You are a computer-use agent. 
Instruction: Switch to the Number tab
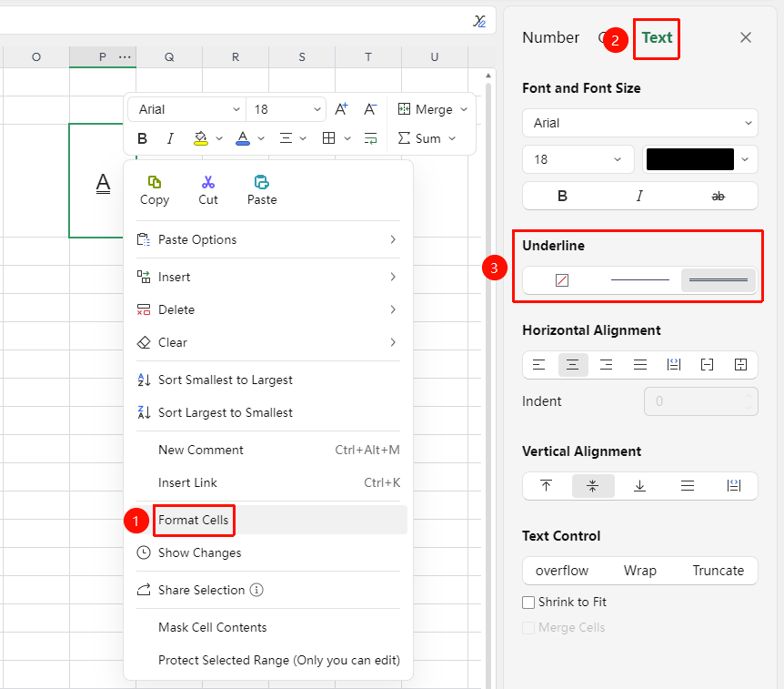pos(550,37)
